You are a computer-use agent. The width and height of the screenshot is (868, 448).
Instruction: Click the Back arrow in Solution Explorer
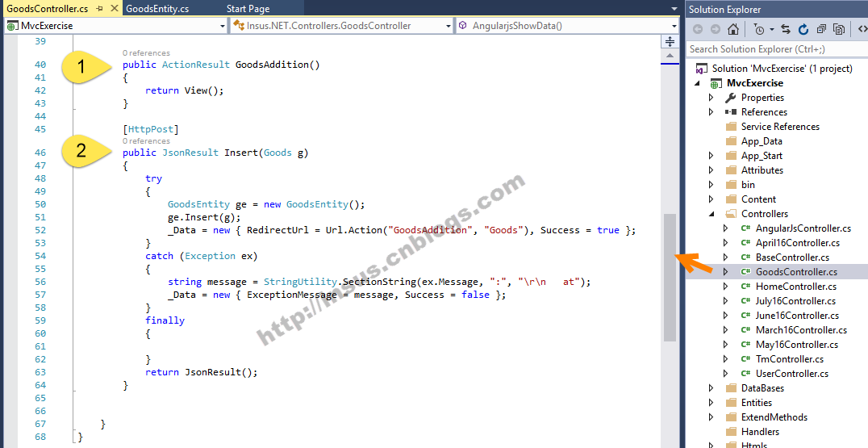698,29
